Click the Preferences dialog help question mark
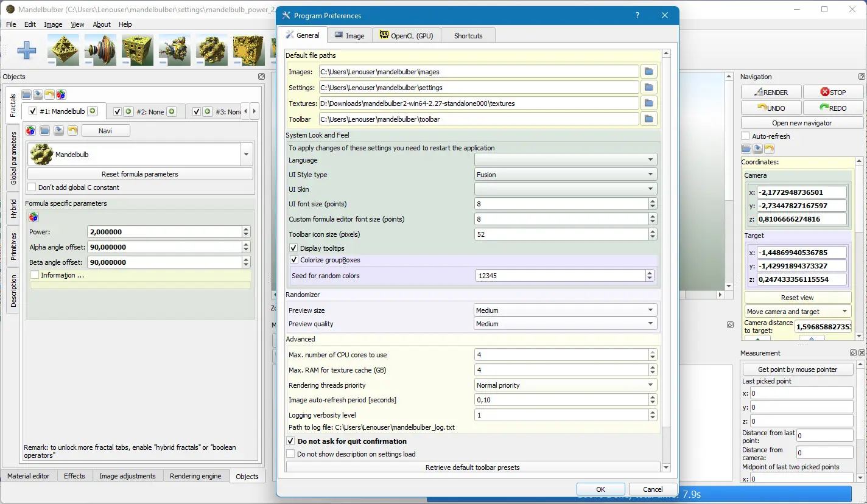Screen dimensions: 867x504 coord(637,16)
